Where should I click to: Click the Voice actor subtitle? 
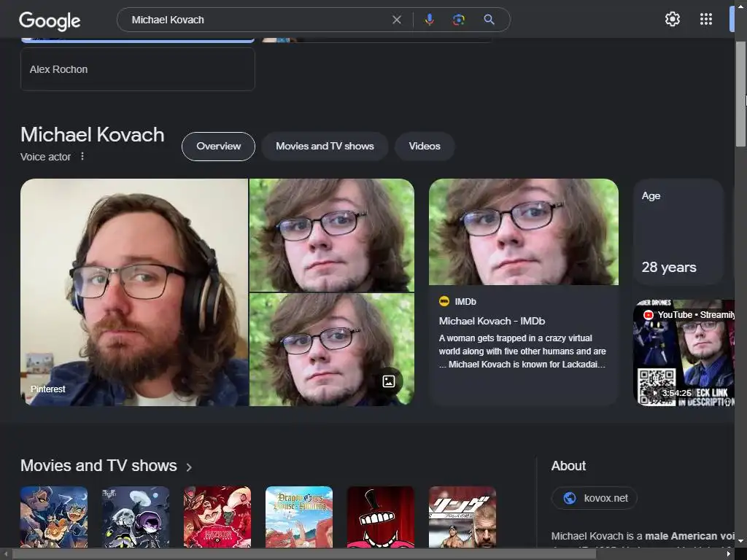[x=45, y=157]
